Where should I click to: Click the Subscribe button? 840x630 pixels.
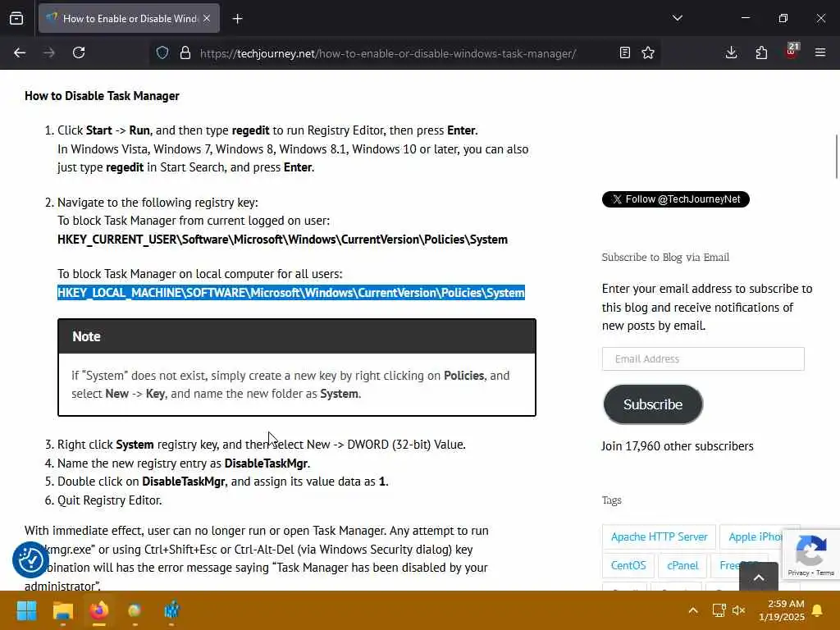coord(652,404)
